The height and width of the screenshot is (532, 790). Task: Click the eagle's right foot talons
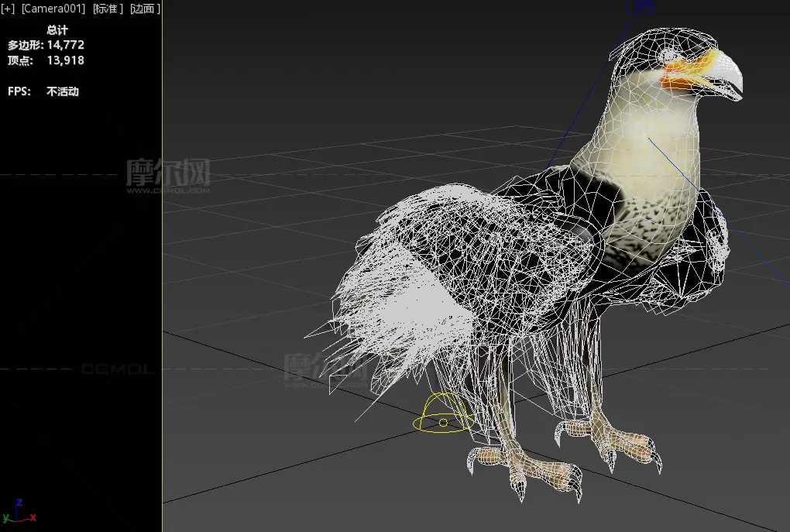tap(627, 449)
